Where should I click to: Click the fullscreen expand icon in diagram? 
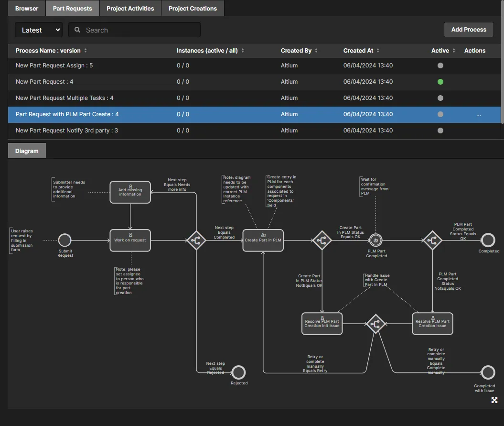(494, 400)
